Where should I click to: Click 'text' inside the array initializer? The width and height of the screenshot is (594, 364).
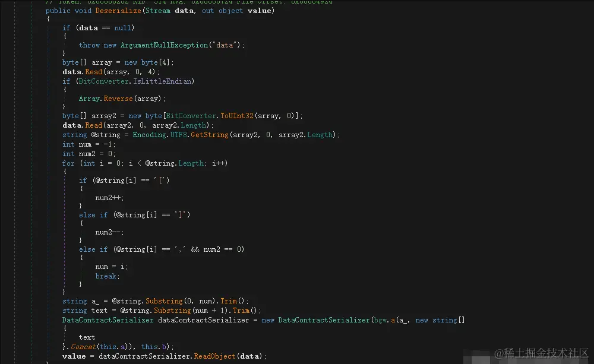coord(87,337)
